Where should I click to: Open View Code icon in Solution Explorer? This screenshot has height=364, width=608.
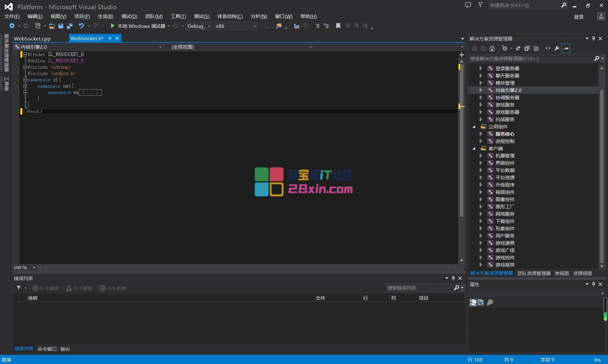548,48
